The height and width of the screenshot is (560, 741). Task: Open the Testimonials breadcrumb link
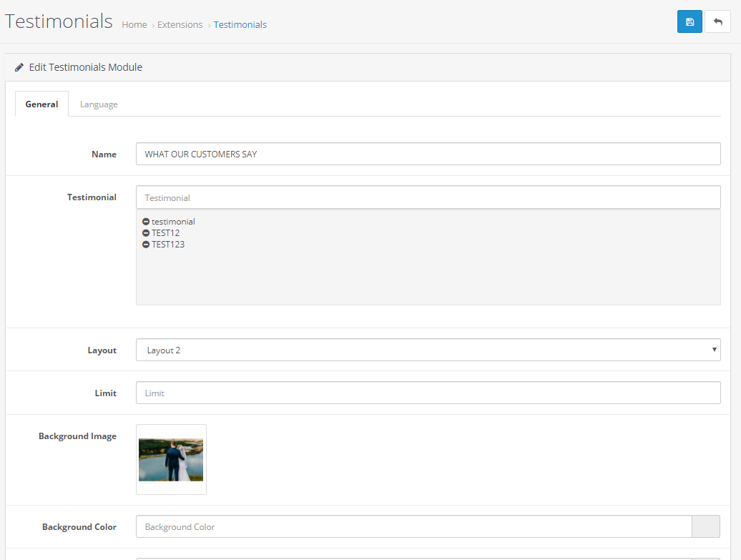point(240,24)
